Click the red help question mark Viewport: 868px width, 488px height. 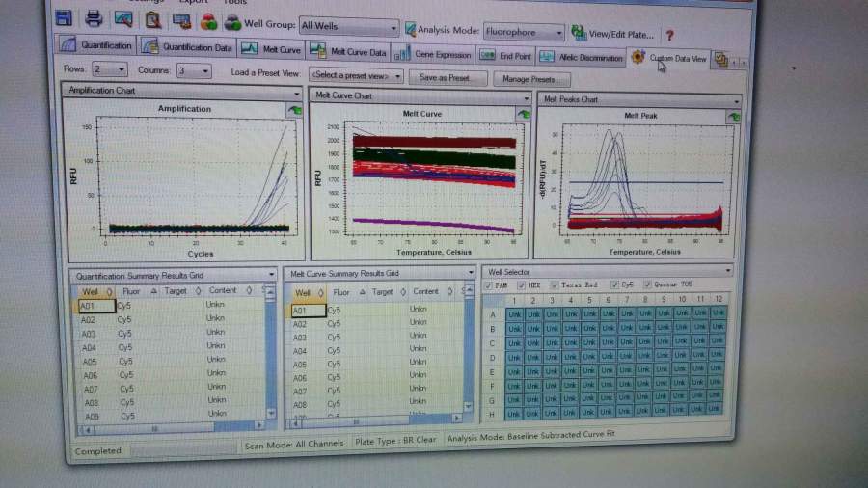pyautogui.click(x=669, y=35)
